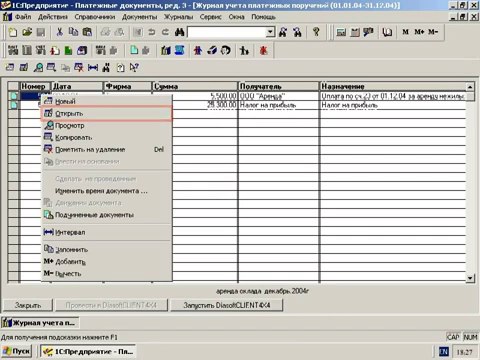This screenshot has height=360, width=480.
Task: Choose Открыть in the context menu
Action: tap(107, 113)
